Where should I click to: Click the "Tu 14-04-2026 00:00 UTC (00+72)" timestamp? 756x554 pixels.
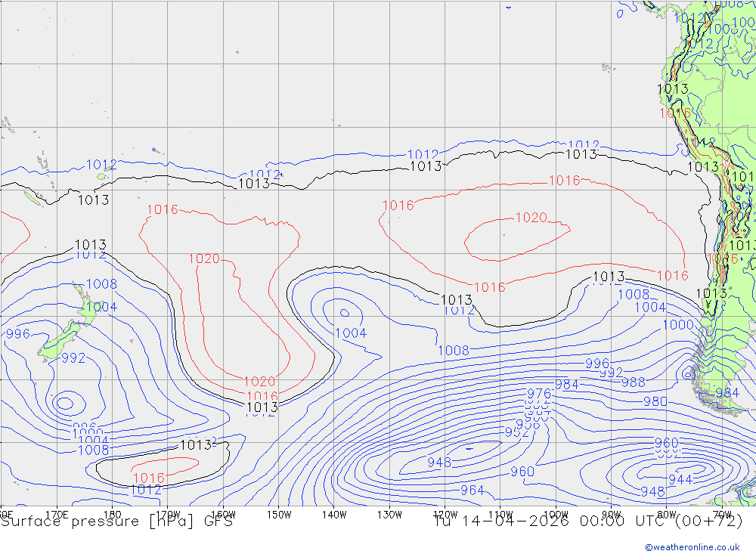click(587, 522)
